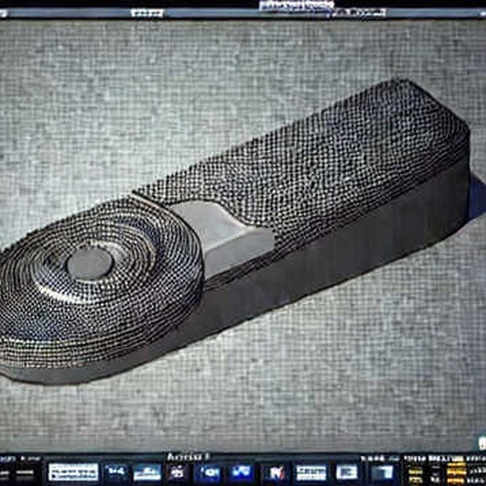Image resolution: width=486 pixels, height=486 pixels.
Task: Open the white label on top bar left-center
Action: (x=147, y=13)
